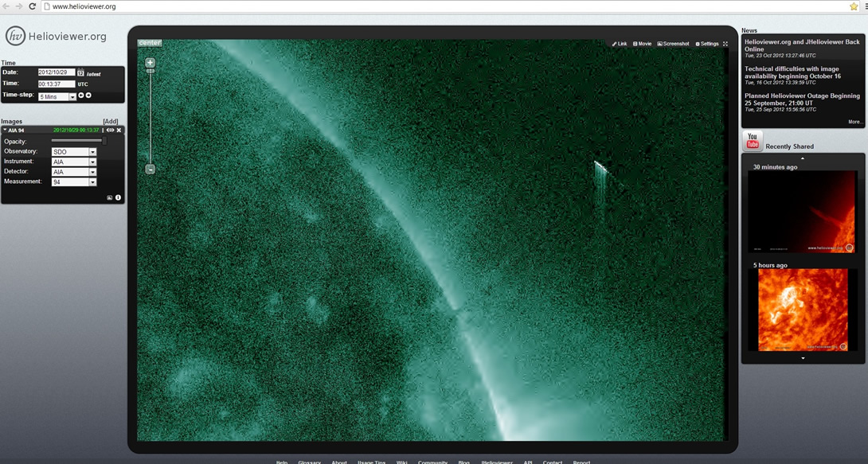Toggle AIA 94 layer visibility eye
The image size is (868, 464).
tap(110, 131)
